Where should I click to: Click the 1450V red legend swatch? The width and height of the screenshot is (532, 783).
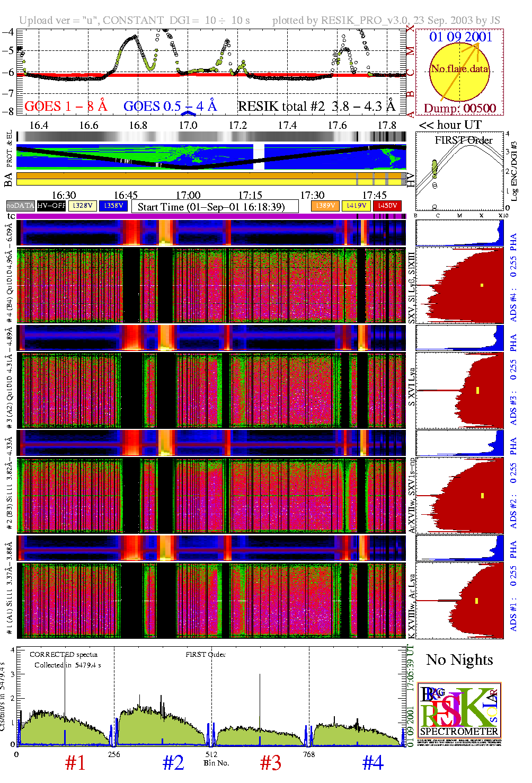click(x=387, y=206)
